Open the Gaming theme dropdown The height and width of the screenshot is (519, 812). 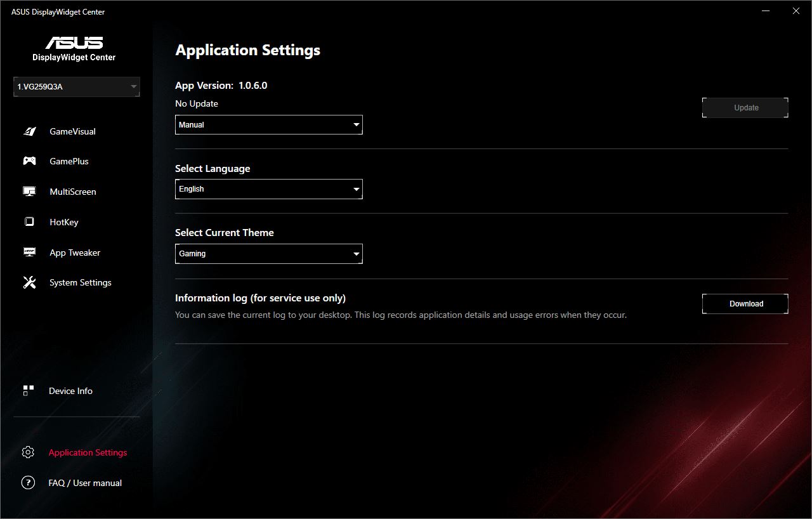[269, 254]
